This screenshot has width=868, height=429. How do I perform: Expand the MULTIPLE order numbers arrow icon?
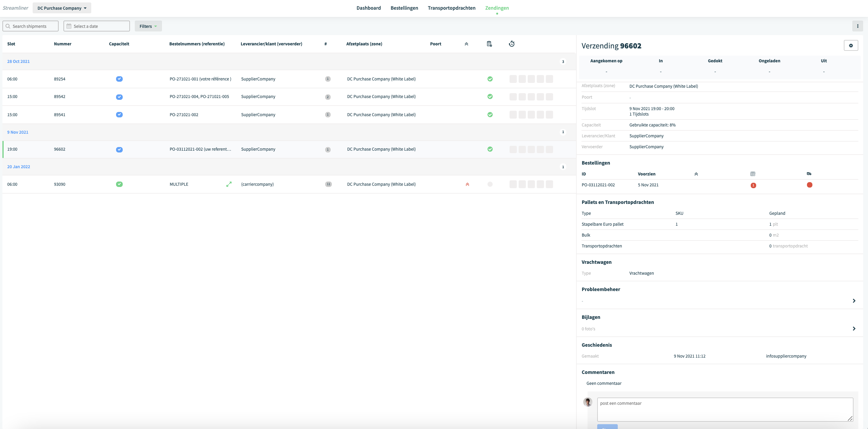tap(229, 184)
